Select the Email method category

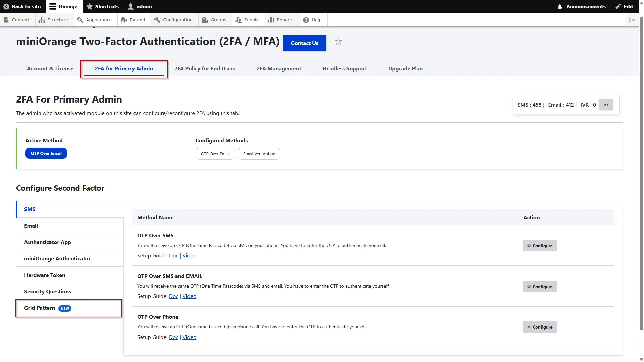click(70, 226)
